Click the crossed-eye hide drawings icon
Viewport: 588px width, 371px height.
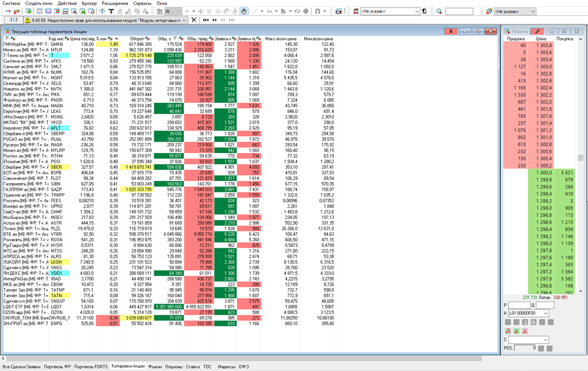pyautogui.click(x=298, y=11)
